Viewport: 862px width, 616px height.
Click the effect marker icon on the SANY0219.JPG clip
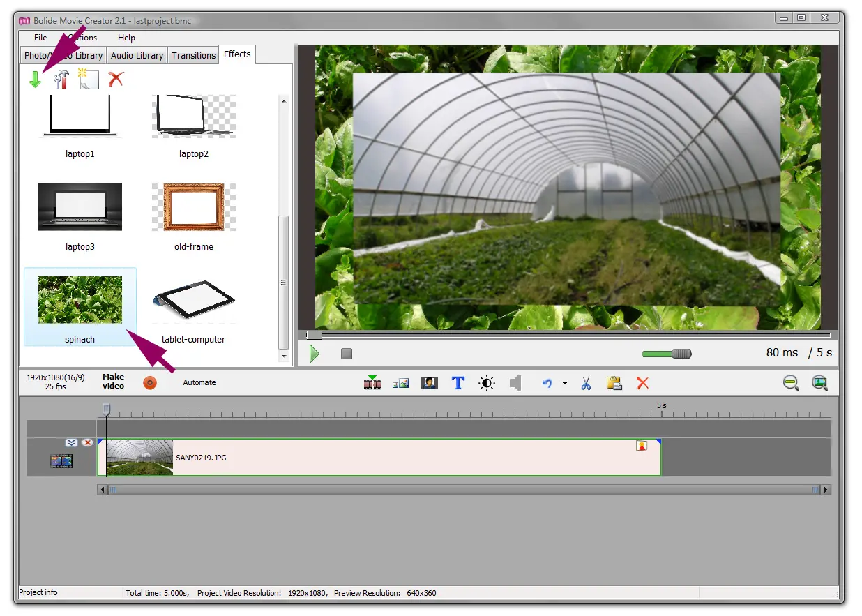642,445
